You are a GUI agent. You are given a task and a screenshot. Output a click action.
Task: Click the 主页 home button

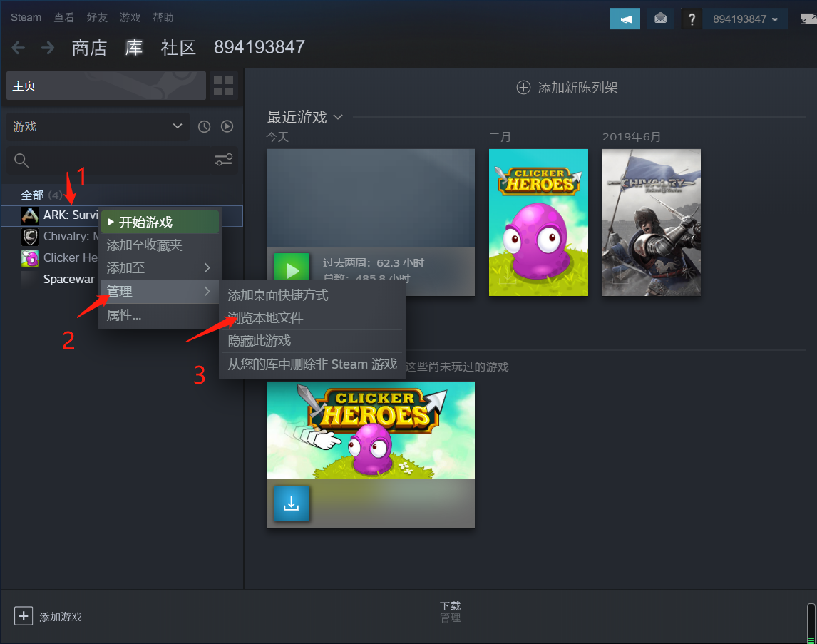(x=106, y=86)
